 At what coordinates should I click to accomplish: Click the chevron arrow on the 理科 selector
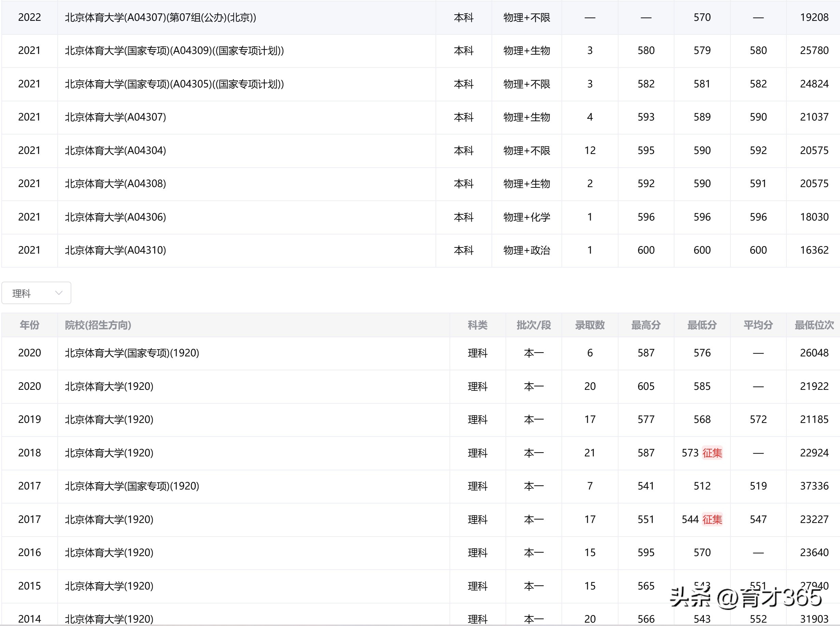click(59, 293)
